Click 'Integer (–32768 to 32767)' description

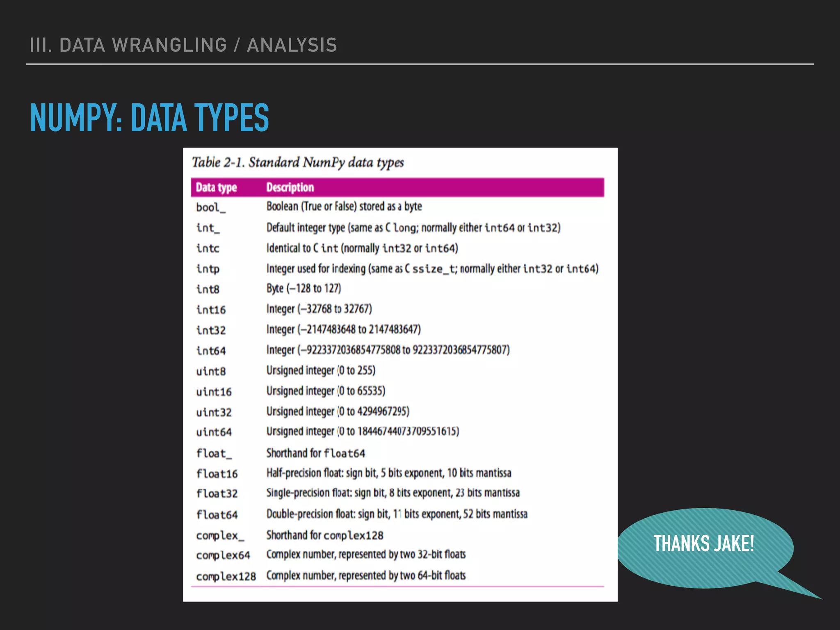click(x=319, y=309)
